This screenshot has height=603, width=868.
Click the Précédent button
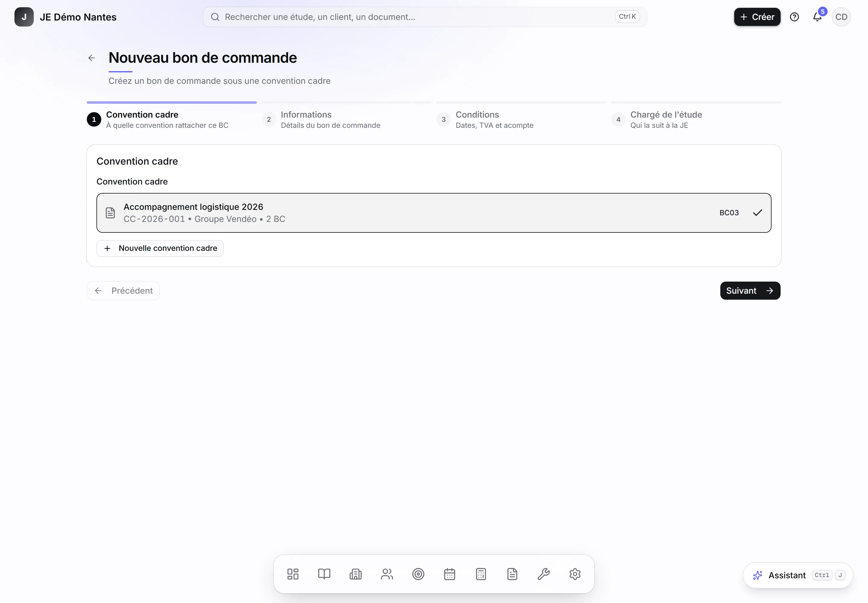click(x=123, y=291)
